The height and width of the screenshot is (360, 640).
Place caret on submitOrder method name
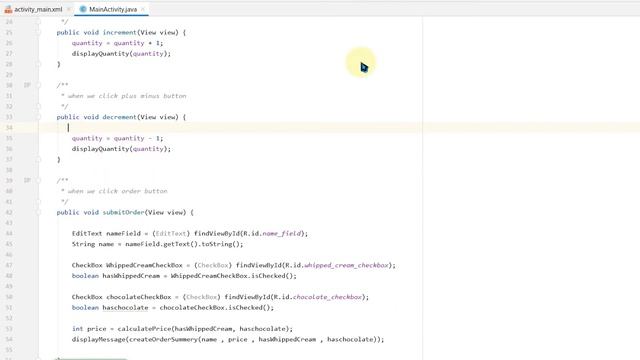pyautogui.click(x=123, y=212)
